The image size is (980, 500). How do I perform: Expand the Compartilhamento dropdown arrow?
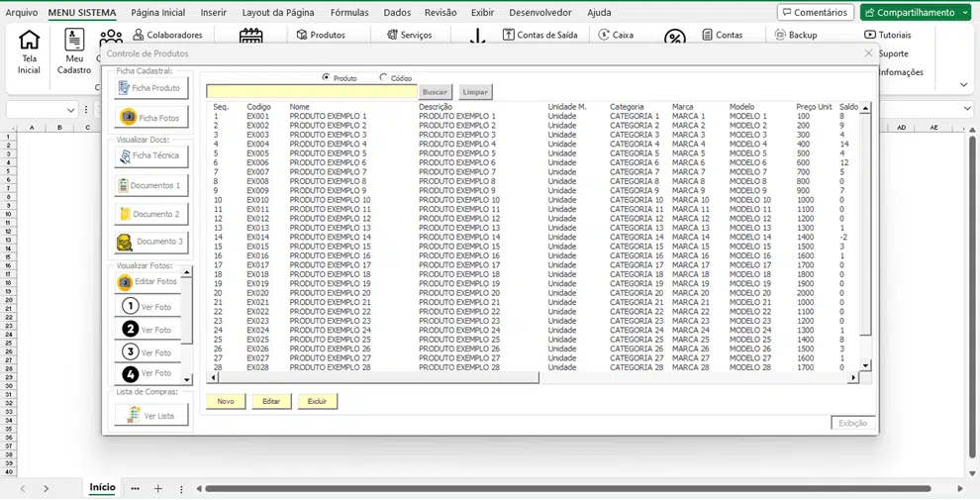(965, 13)
